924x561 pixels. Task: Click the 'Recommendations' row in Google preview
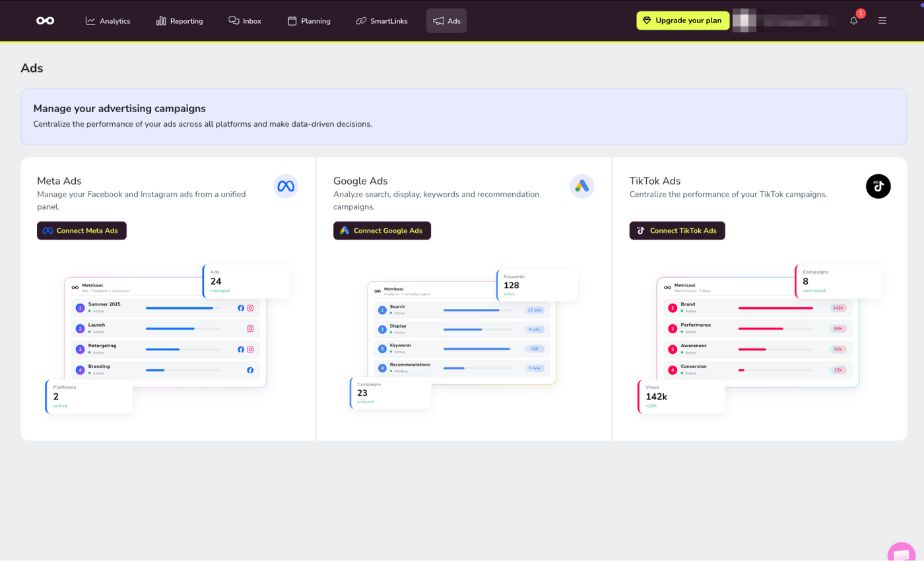click(462, 368)
